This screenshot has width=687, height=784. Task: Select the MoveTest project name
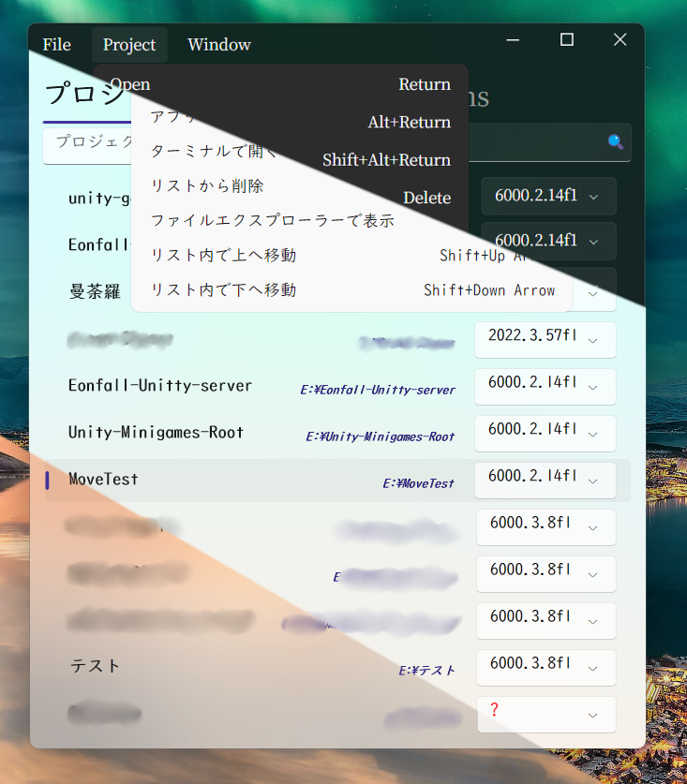[103, 479]
